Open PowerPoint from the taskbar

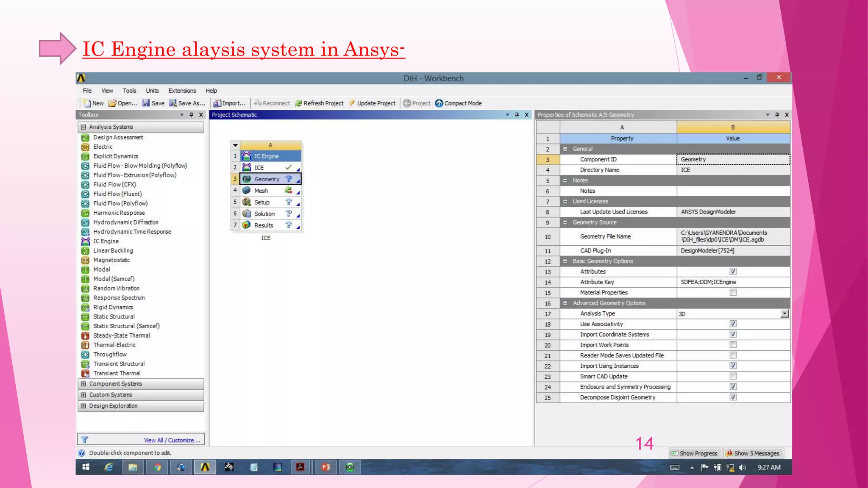(325, 467)
